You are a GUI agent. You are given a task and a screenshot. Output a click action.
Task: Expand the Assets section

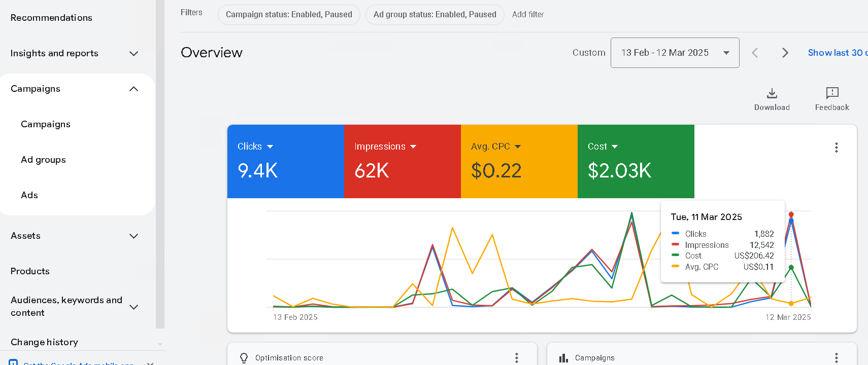(x=133, y=236)
